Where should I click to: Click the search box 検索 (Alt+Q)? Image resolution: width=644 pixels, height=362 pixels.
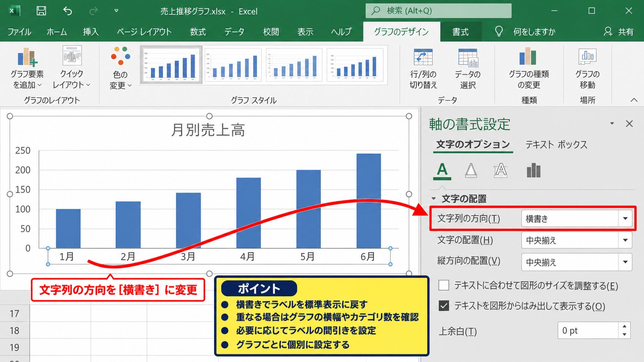[438, 11]
